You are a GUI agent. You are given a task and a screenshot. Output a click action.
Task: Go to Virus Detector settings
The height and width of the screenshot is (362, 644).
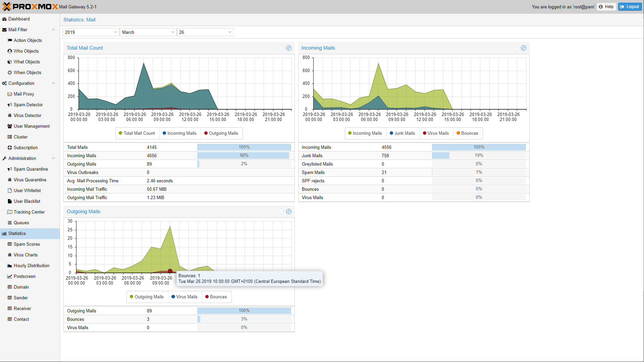(x=28, y=116)
